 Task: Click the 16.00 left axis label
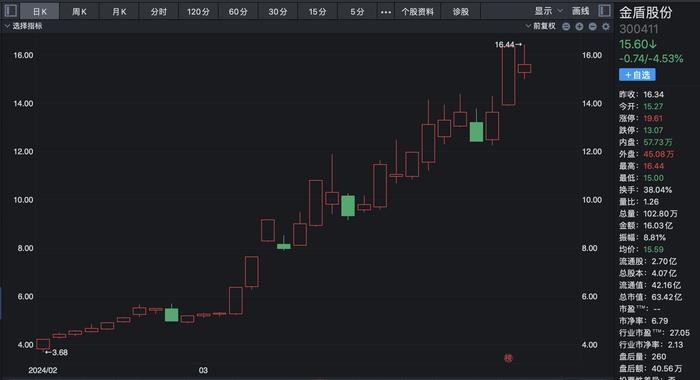coord(23,55)
